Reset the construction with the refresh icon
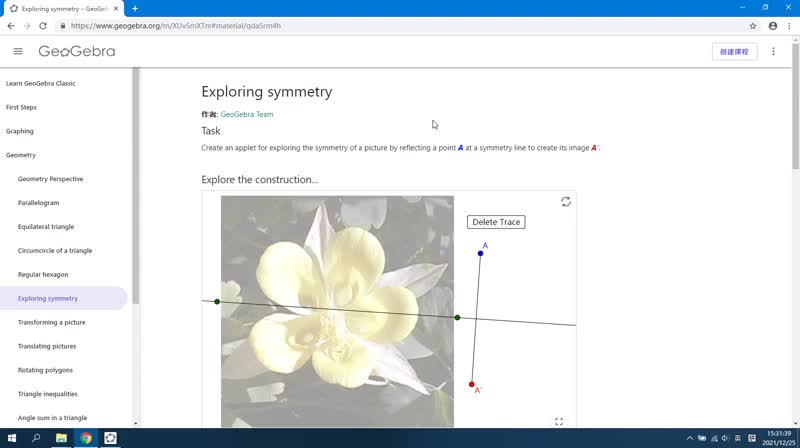Viewport: 800px width, 448px height. point(566,202)
